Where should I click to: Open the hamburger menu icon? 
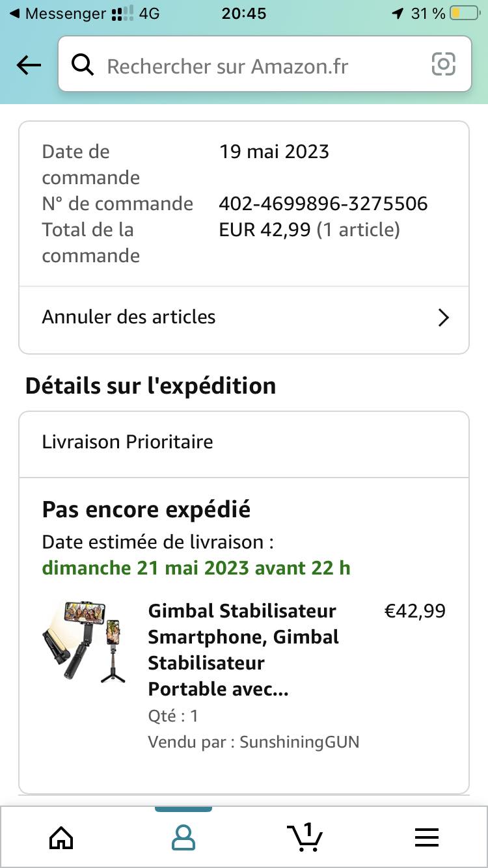(427, 837)
